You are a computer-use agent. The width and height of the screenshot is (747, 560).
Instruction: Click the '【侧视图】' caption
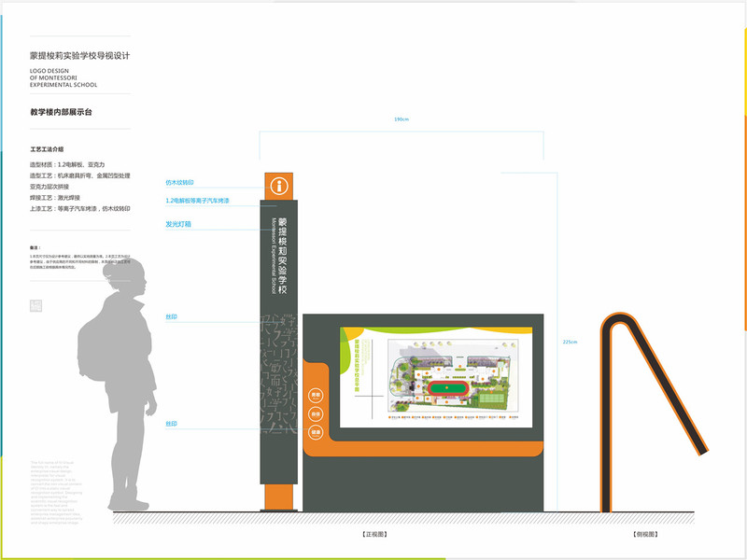[x=646, y=534]
